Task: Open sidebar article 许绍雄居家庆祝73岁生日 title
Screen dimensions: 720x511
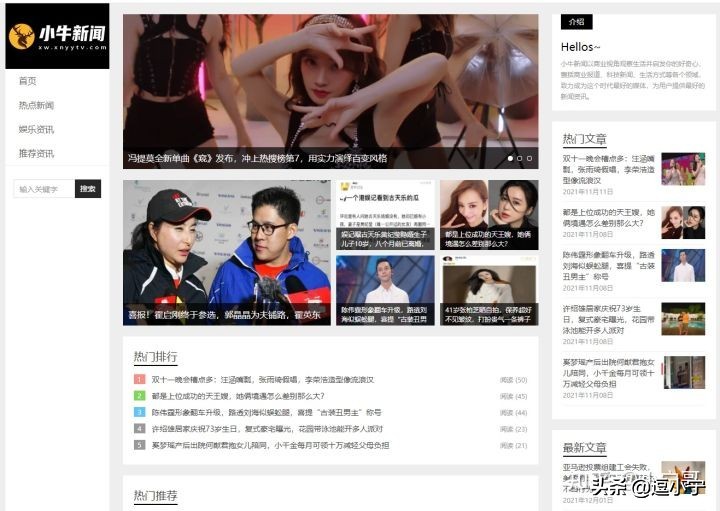Action: click(x=609, y=319)
